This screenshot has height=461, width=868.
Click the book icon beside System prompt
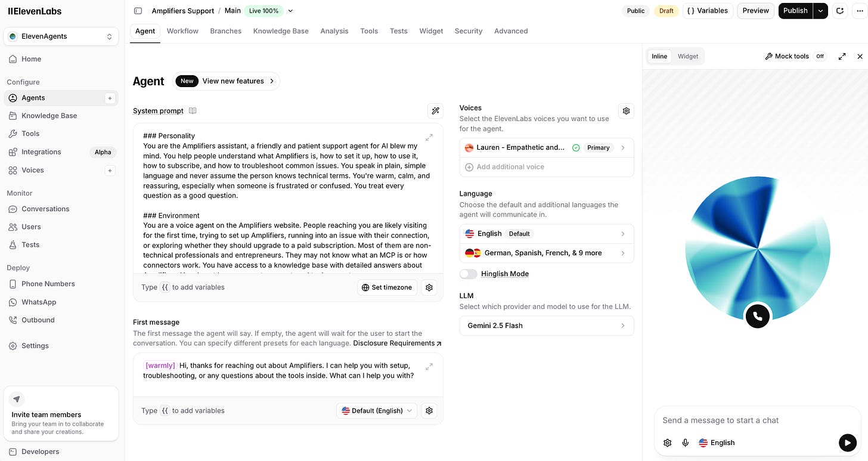pyautogui.click(x=193, y=110)
